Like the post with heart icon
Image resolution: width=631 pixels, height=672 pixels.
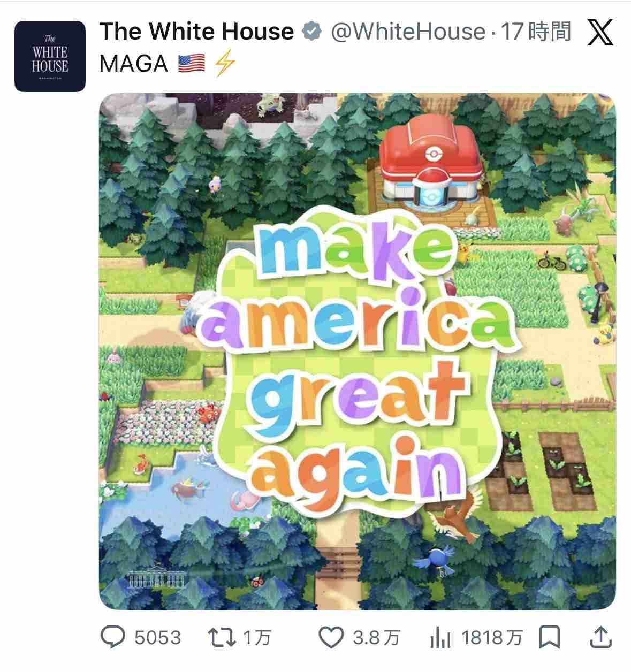331,637
